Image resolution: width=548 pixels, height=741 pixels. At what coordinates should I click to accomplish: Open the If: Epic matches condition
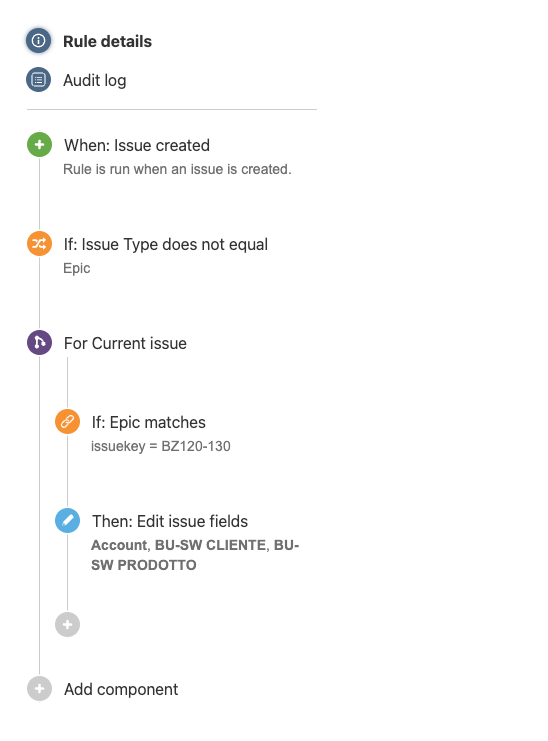[149, 422]
